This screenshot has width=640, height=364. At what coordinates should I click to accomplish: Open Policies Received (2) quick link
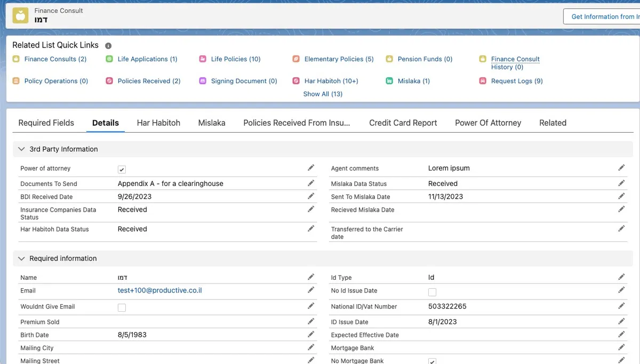[149, 81]
